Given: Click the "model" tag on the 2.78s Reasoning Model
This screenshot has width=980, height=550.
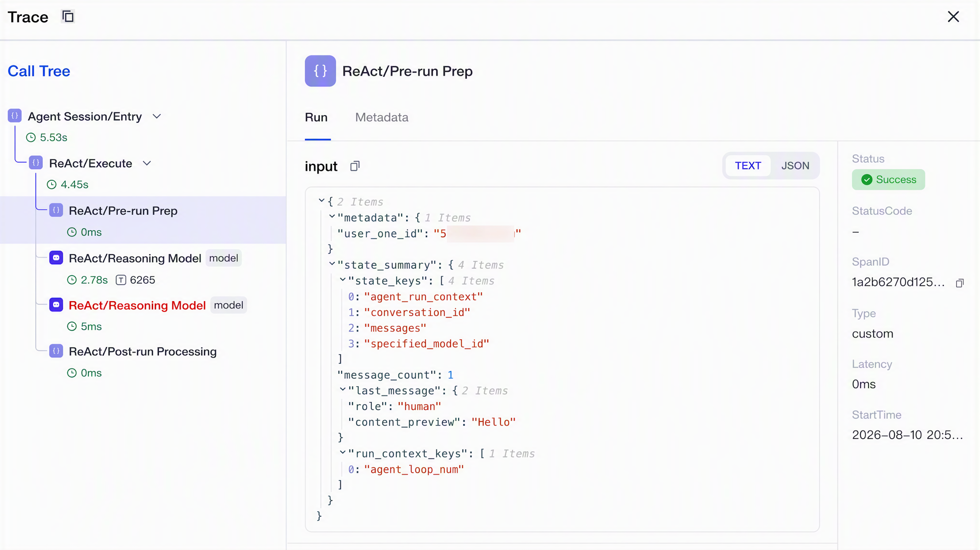Looking at the screenshot, I should 224,258.
